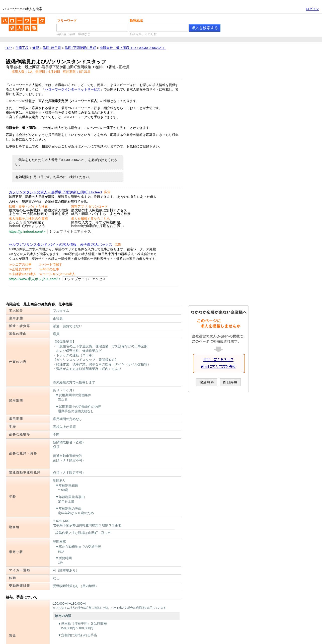Open the 修理+下閉伊郡山田町 breadcrumb link
Image resolution: width=322 pixels, height=644 pixels.
click(x=80, y=48)
